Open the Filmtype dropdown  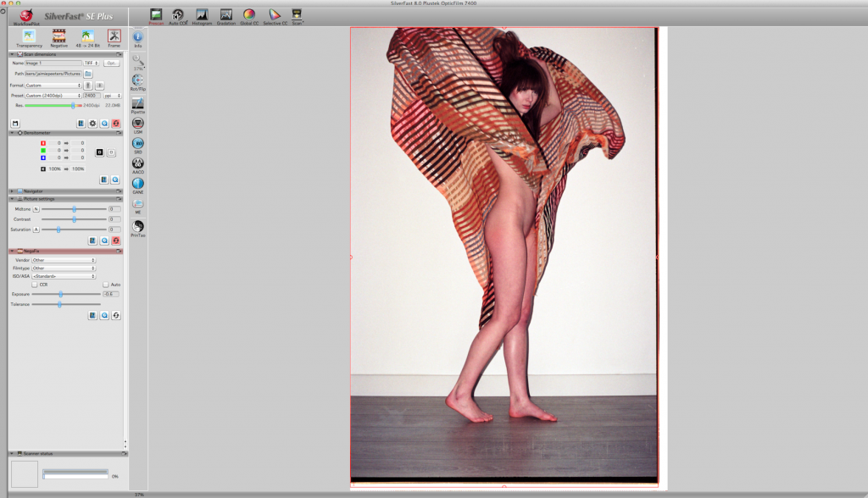coord(63,268)
